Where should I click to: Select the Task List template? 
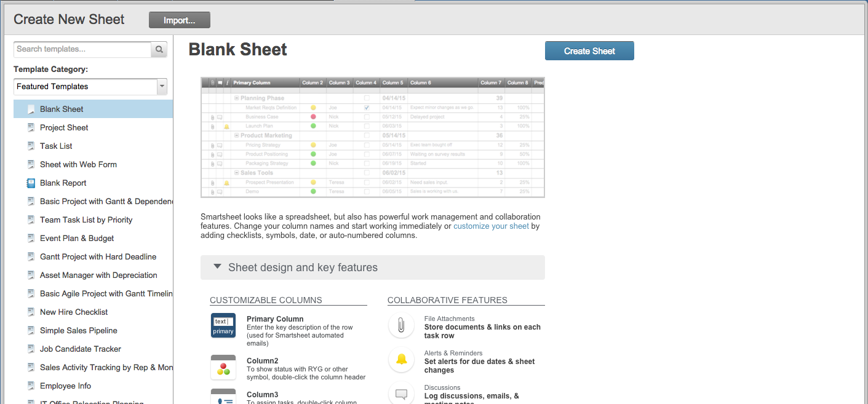(94, 146)
